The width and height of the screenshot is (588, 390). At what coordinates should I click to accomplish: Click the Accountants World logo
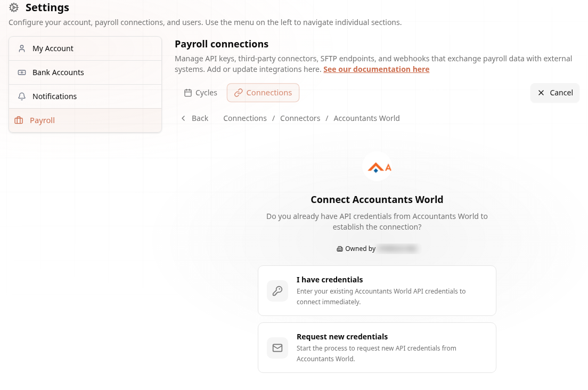377,167
